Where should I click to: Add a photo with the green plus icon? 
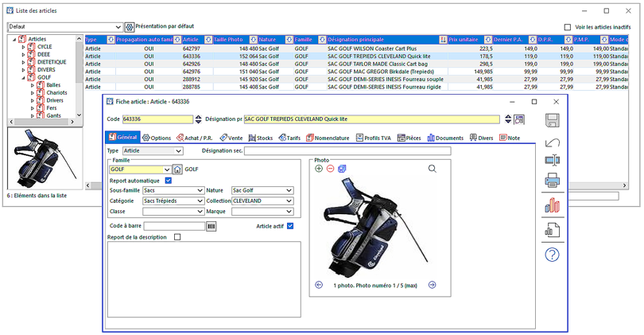coord(320,169)
